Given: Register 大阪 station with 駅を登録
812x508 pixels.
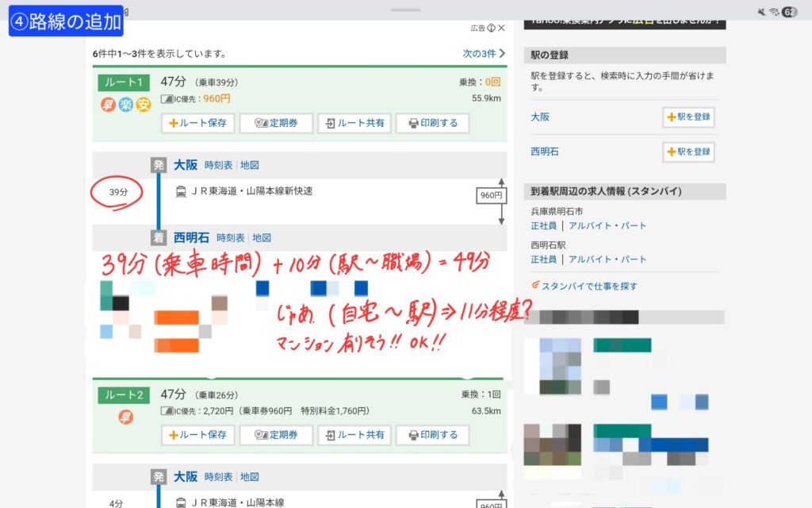Looking at the screenshot, I should click(x=688, y=117).
